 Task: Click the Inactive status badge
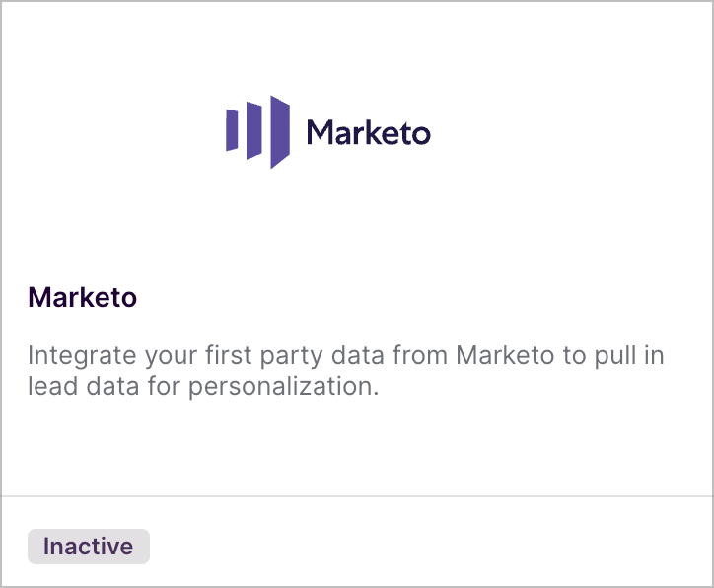(x=89, y=547)
